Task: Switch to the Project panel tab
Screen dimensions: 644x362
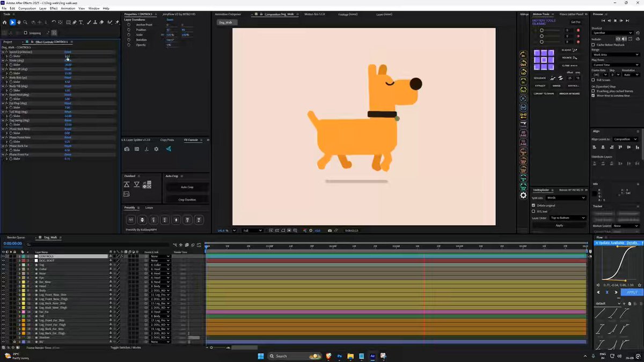Action: pyautogui.click(x=8, y=42)
